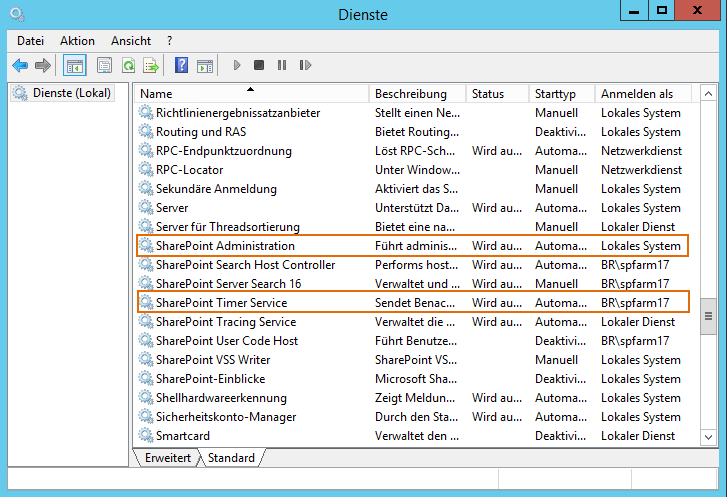Click 'Microsoft Sha...' description of SharePoint-Einblicke
This screenshot has height=497, width=727.
(416, 379)
